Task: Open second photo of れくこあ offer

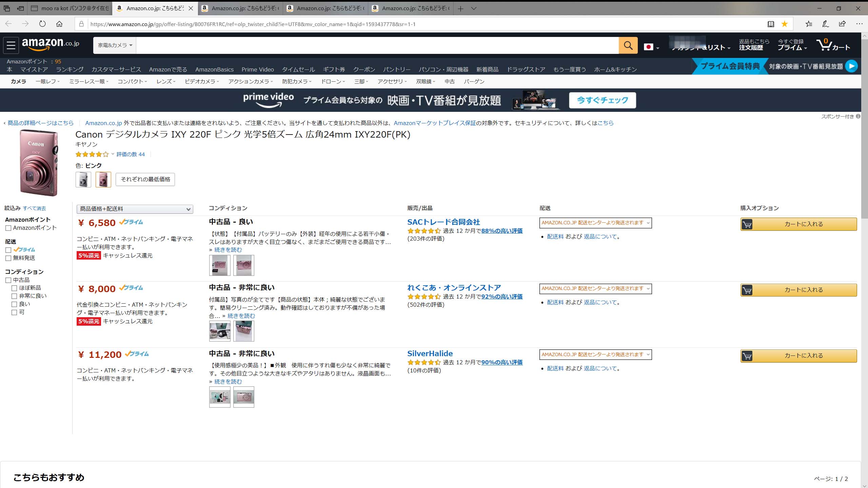Action: click(243, 331)
